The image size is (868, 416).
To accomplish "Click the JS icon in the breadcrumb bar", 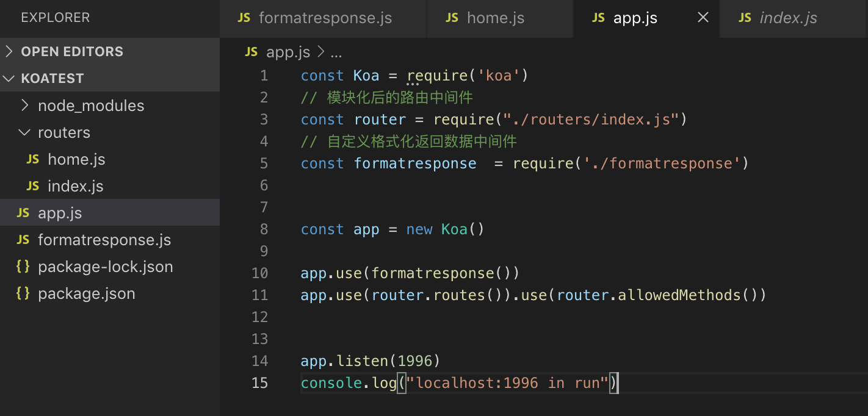I will (x=251, y=52).
